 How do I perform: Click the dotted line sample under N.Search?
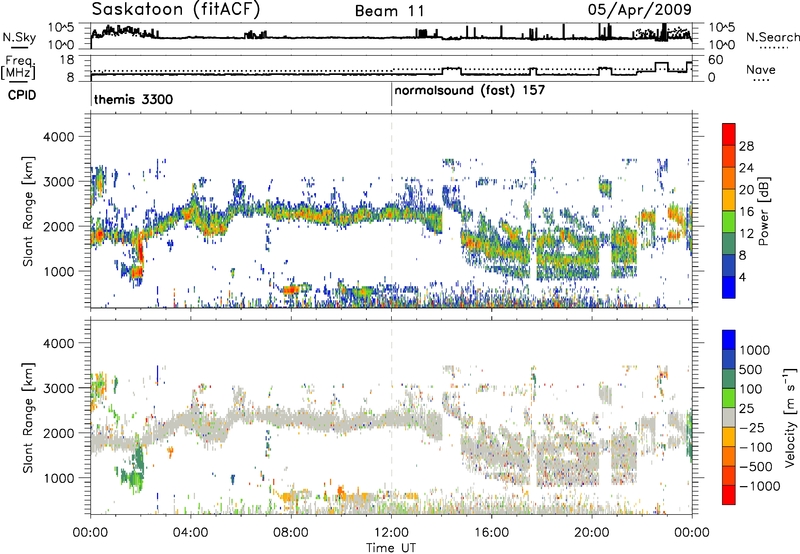[774, 48]
